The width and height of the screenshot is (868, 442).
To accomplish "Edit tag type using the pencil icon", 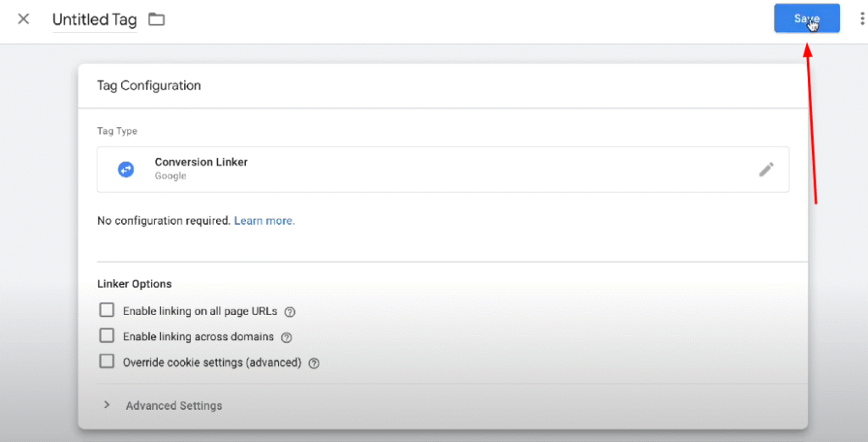I will [766, 170].
